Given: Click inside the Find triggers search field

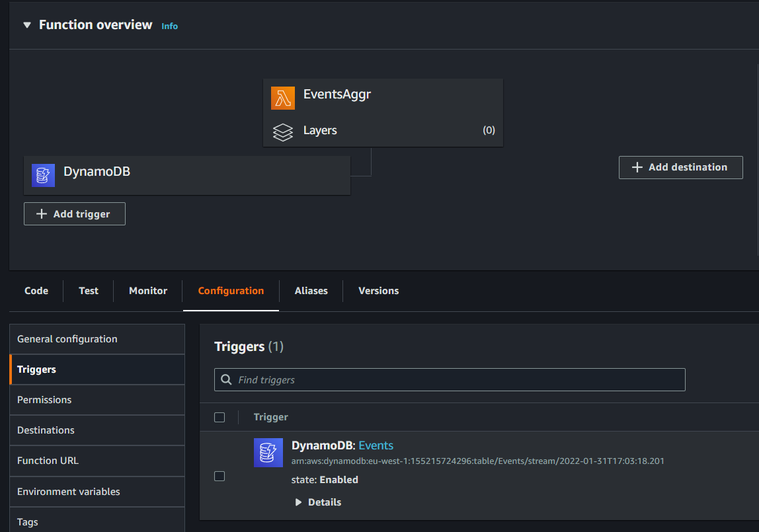Looking at the screenshot, I should (397, 379).
